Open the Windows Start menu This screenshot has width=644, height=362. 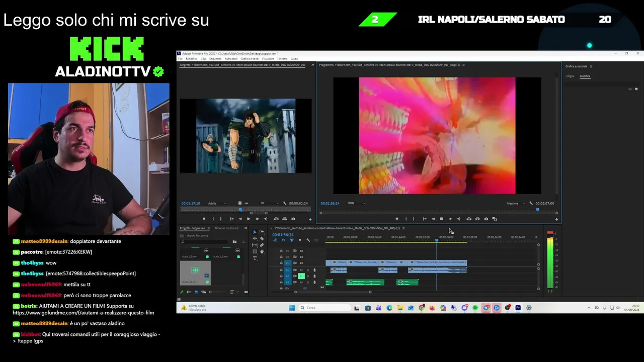[292, 308]
